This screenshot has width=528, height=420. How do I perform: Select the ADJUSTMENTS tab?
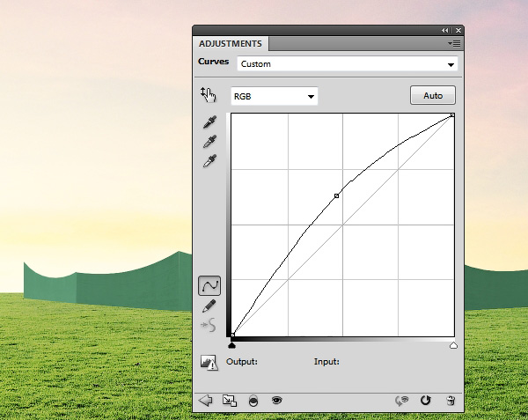(231, 44)
